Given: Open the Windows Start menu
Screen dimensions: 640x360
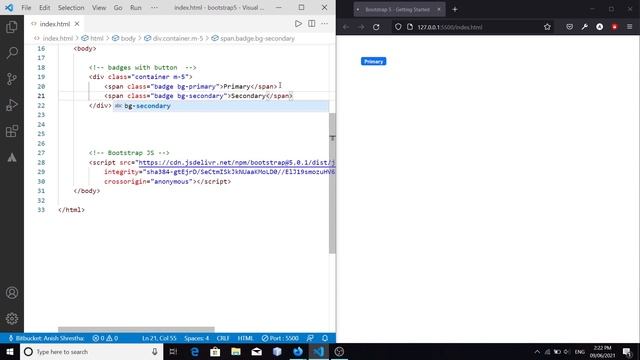Looking at the screenshot, I should 10,351.
